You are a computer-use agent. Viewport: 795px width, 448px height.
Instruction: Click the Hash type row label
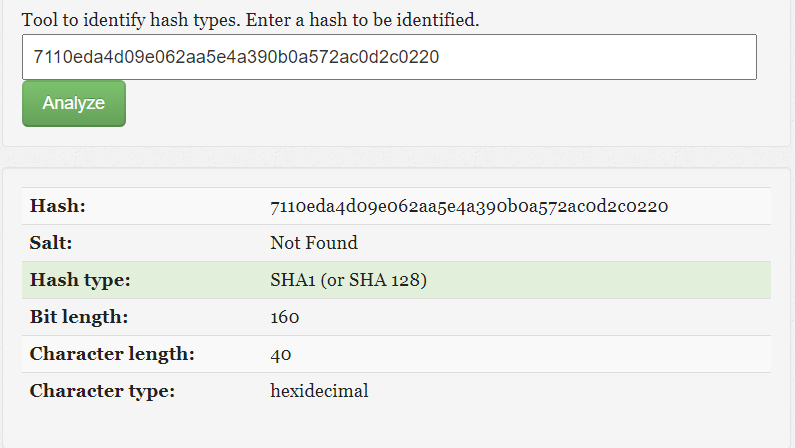point(80,280)
